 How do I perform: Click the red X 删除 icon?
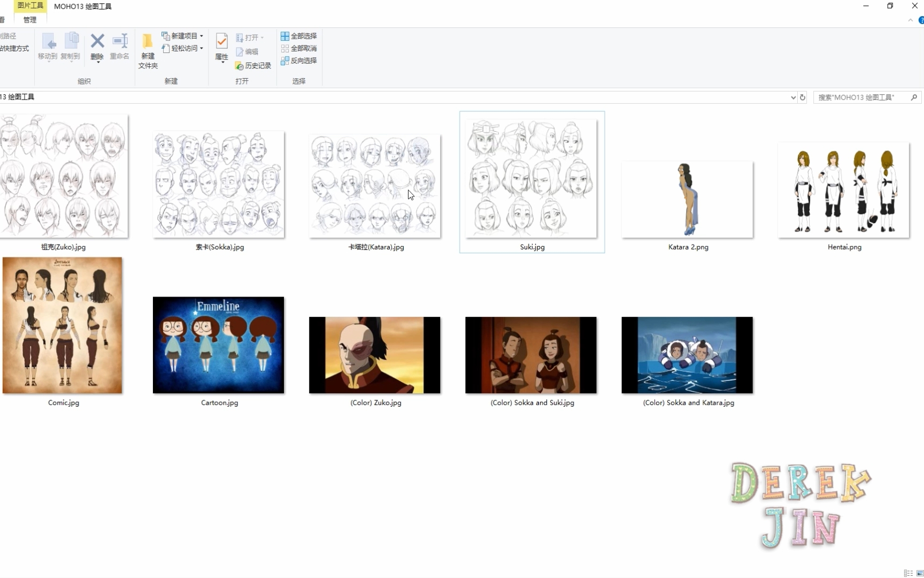[97, 41]
